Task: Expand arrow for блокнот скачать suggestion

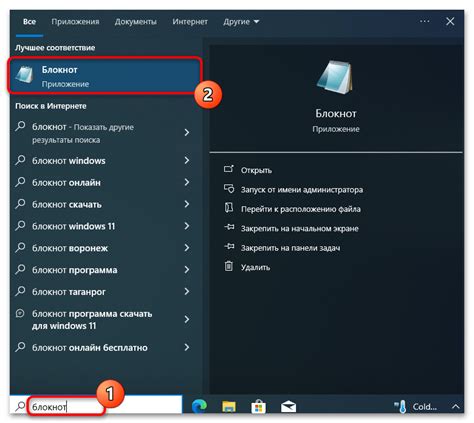Action: (187, 204)
